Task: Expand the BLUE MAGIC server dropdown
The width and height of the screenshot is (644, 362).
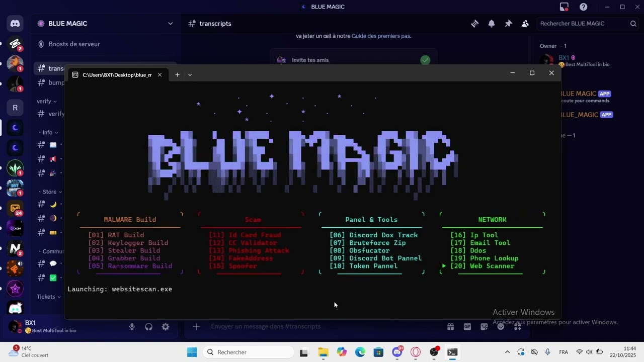Action: (x=170, y=24)
